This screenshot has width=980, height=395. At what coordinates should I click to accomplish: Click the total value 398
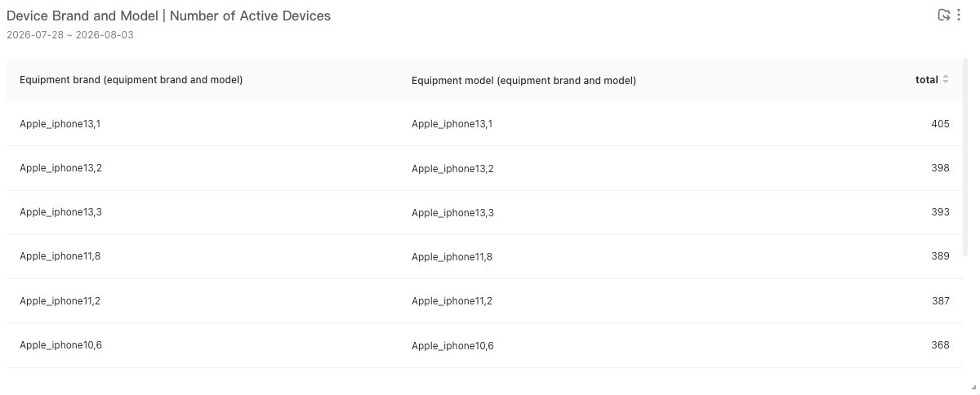click(x=940, y=168)
